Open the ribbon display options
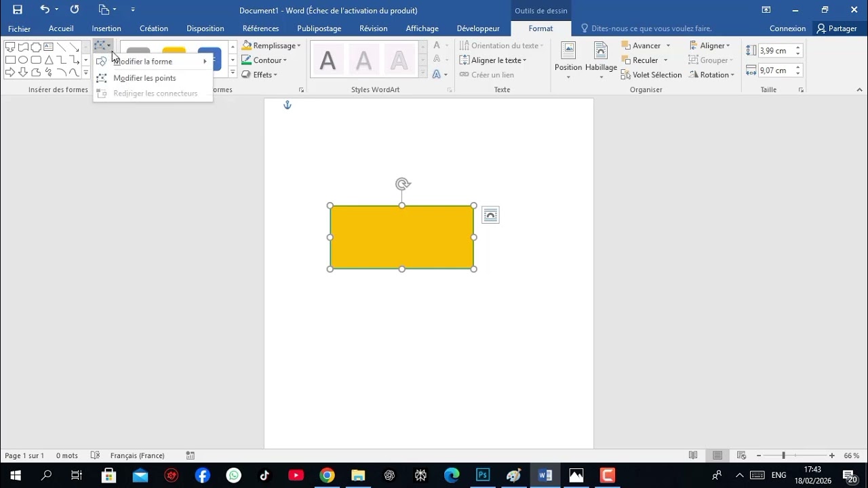This screenshot has width=868, height=488. [766, 9]
